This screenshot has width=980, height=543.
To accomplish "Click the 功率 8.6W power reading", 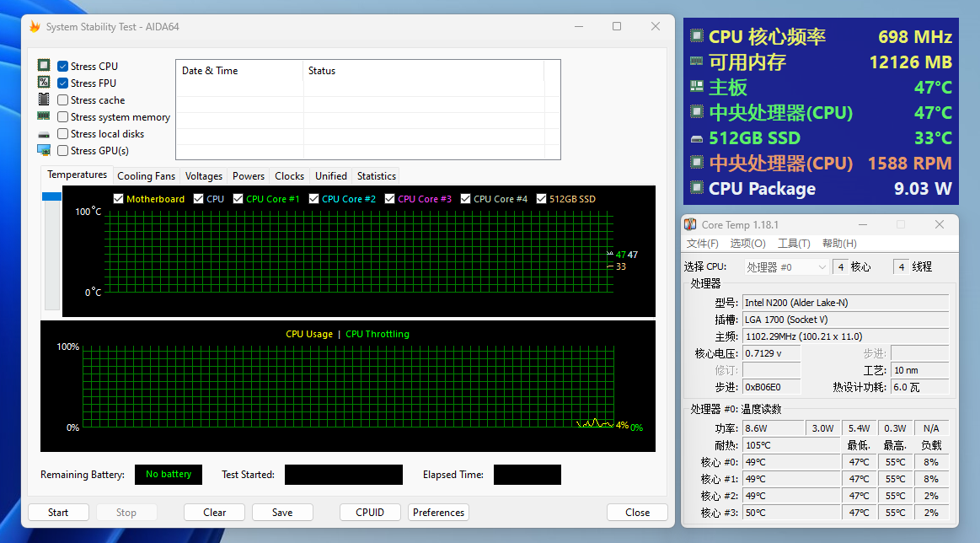I will [773, 428].
